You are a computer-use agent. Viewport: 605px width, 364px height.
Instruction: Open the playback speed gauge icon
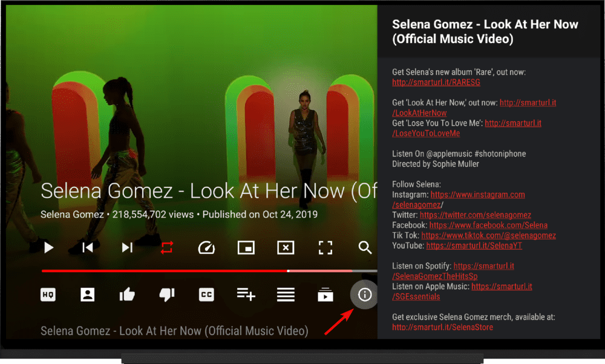(206, 247)
